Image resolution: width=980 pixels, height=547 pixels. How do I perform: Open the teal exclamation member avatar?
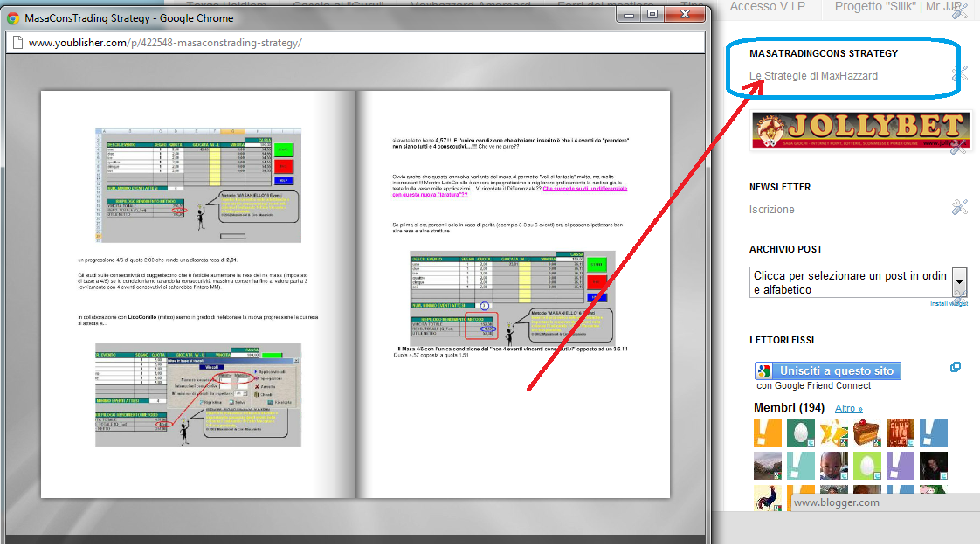(801, 466)
